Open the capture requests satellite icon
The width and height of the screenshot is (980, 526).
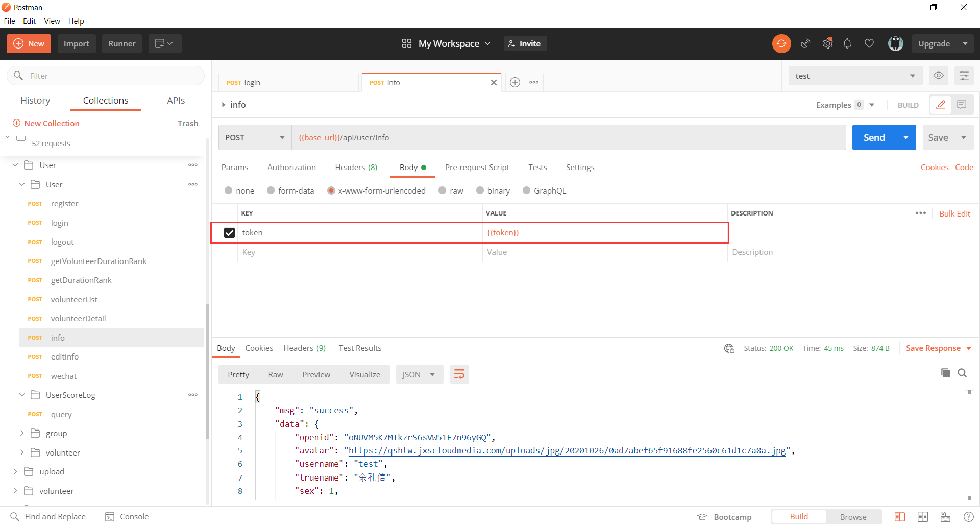pos(805,44)
